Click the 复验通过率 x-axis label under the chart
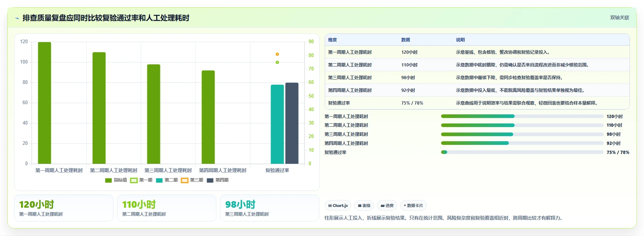Screen dimensions: 644x236 point(277,170)
